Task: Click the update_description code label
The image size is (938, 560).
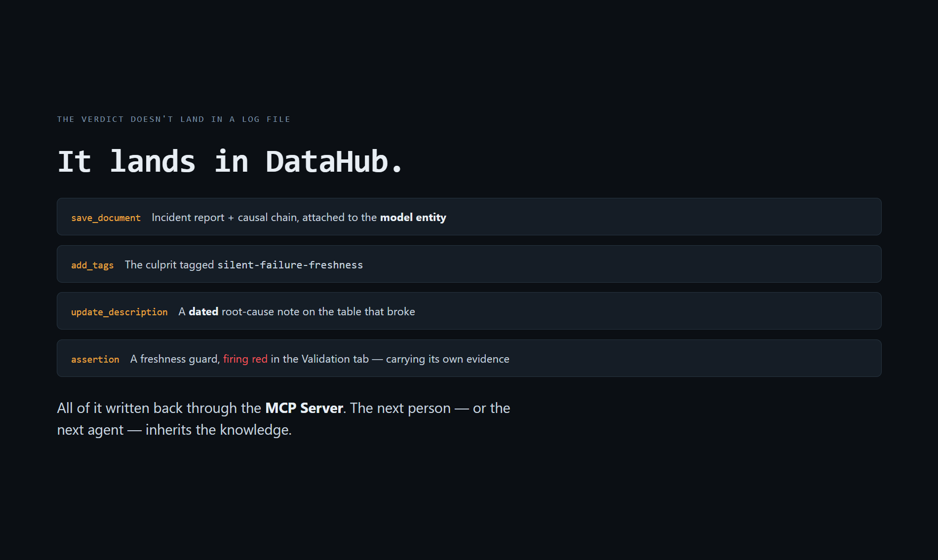Action: (119, 312)
